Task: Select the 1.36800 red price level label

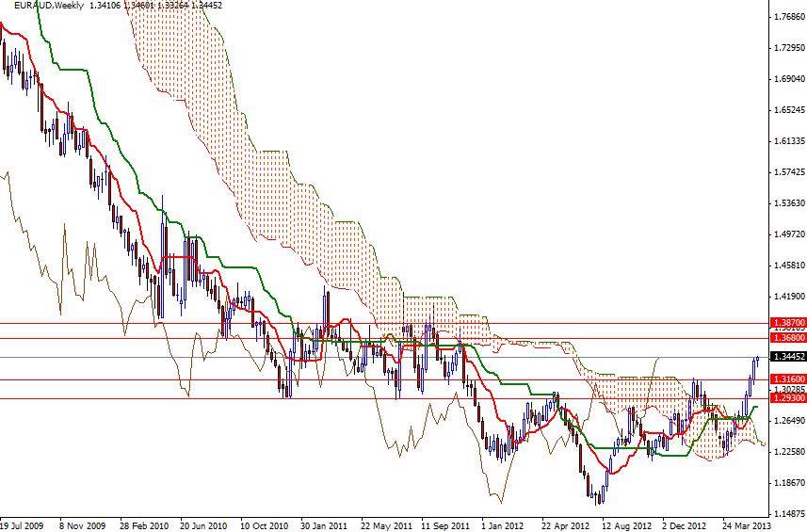Action: pyautogui.click(x=787, y=337)
